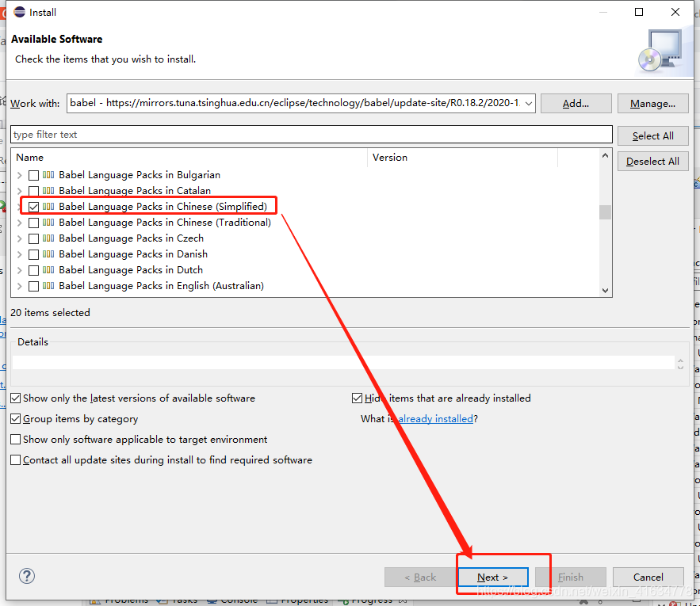Expand the Bulgarian language packs tree node
The image size is (700, 606).
coord(19,175)
